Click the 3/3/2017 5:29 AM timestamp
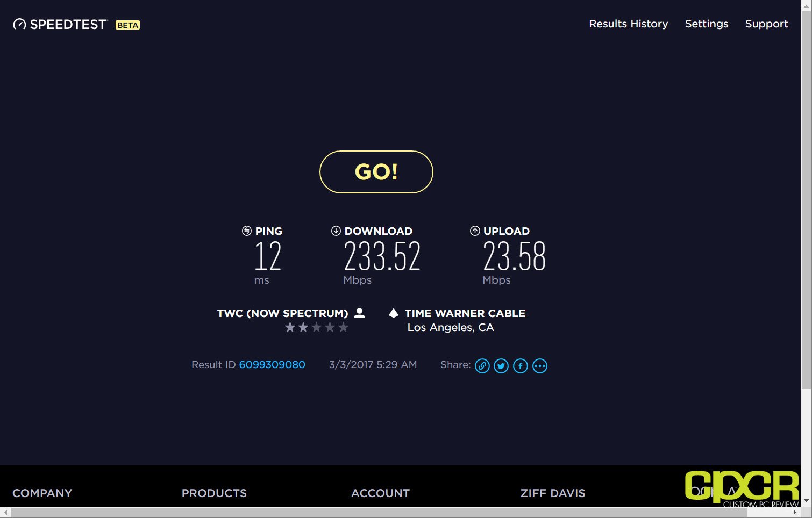 tap(373, 364)
